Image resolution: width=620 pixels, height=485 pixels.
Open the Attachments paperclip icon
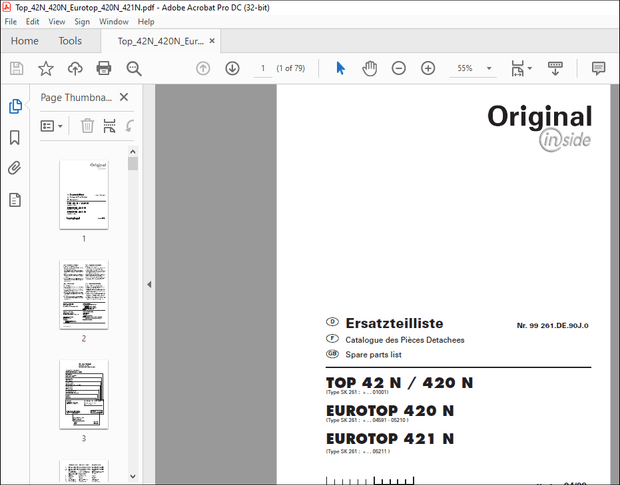[15, 168]
